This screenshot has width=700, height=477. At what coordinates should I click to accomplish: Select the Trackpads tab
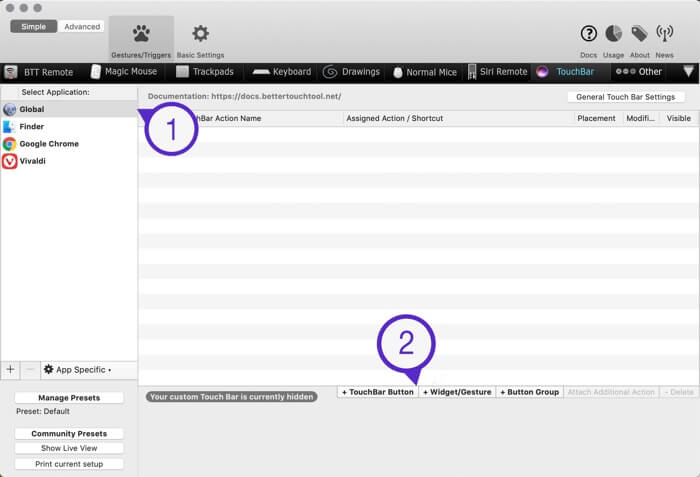click(x=204, y=71)
